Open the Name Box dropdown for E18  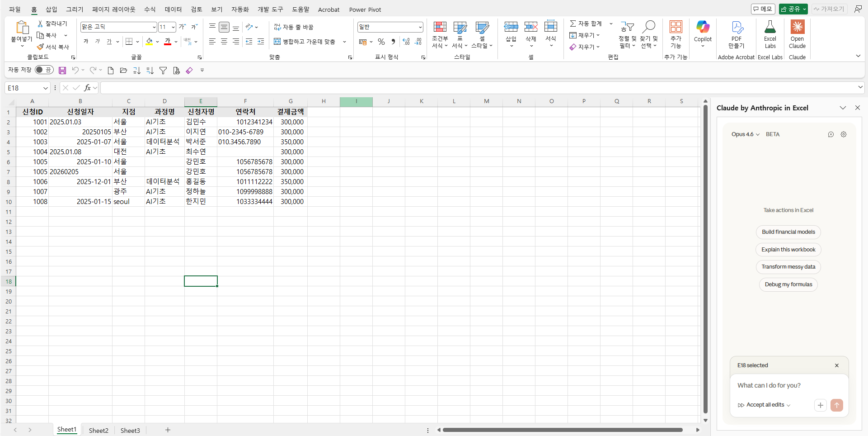pos(45,88)
